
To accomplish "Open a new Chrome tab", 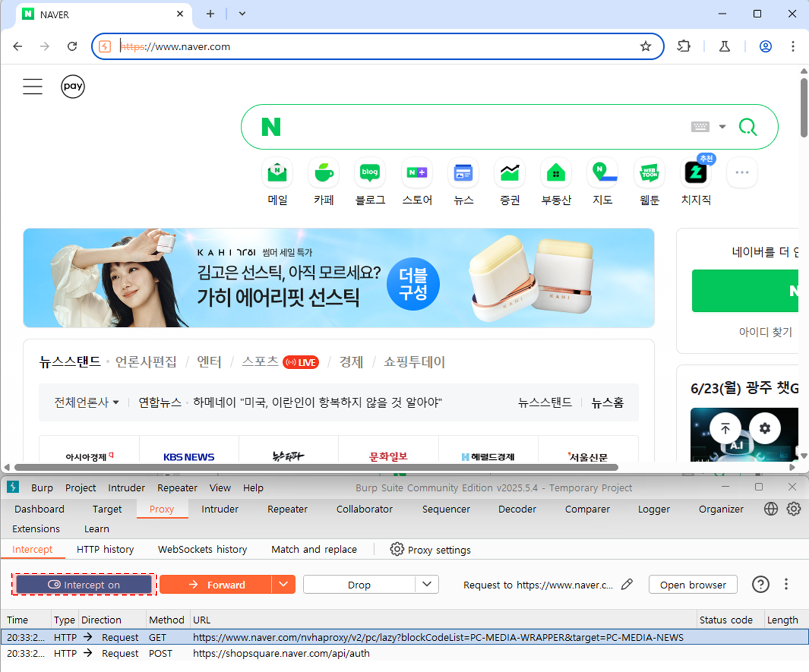I will coord(210,14).
